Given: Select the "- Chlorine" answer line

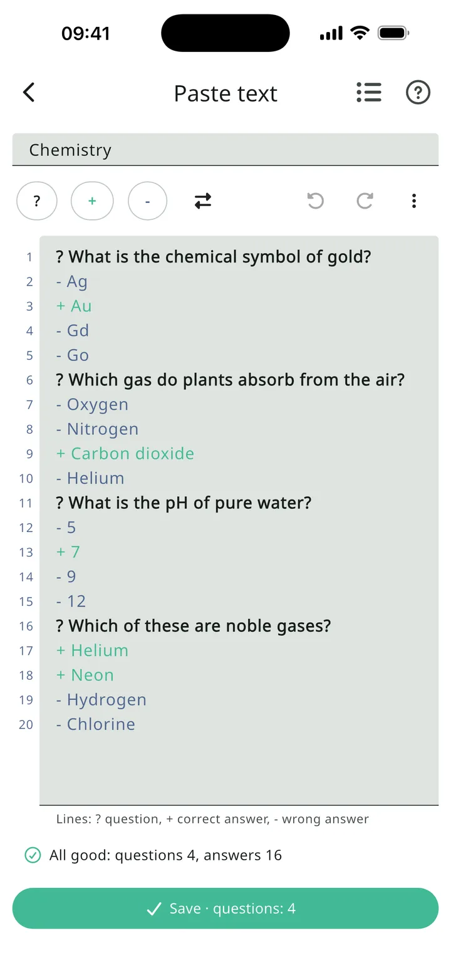Looking at the screenshot, I should (96, 724).
